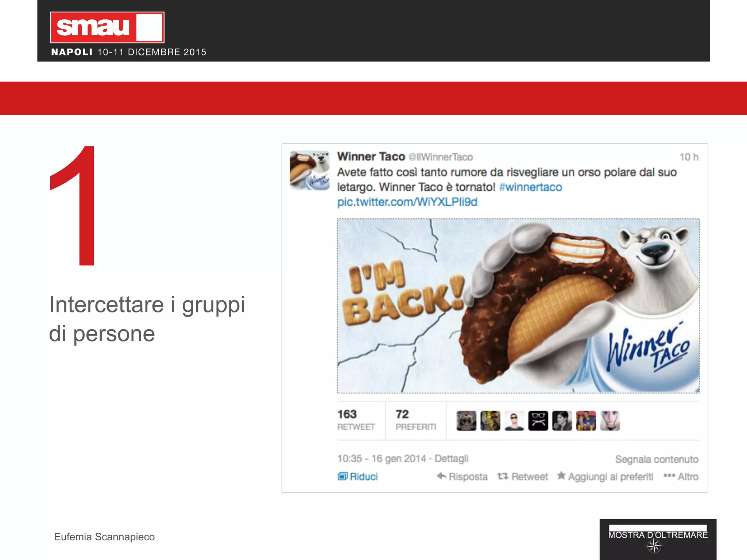Collapse tweet with the Riduci icon
Screen dimensions: 747x560
342,477
